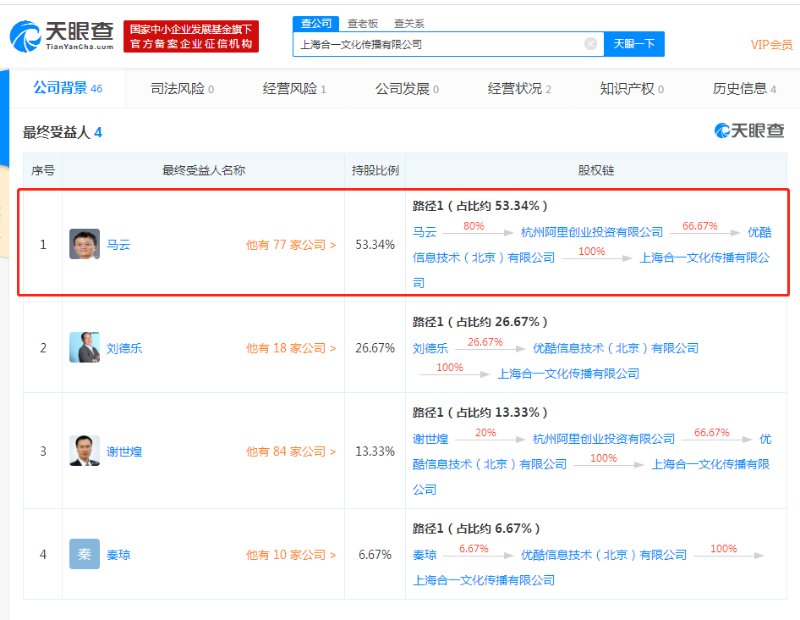Image resolution: width=800 pixels, height=620 pixels.
Task: Click 谢世煌's profile photo
Action: coord(85,451)
